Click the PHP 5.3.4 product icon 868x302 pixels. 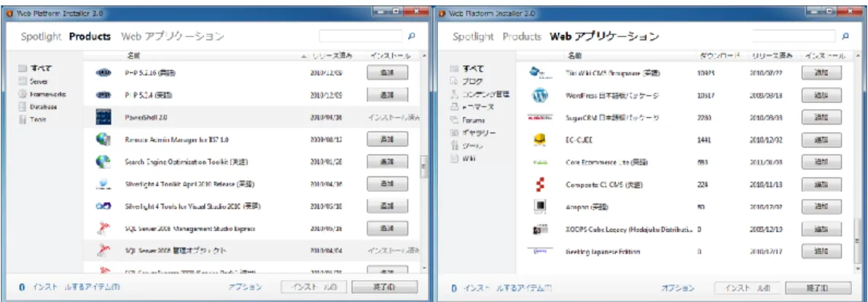click(103, 96)
